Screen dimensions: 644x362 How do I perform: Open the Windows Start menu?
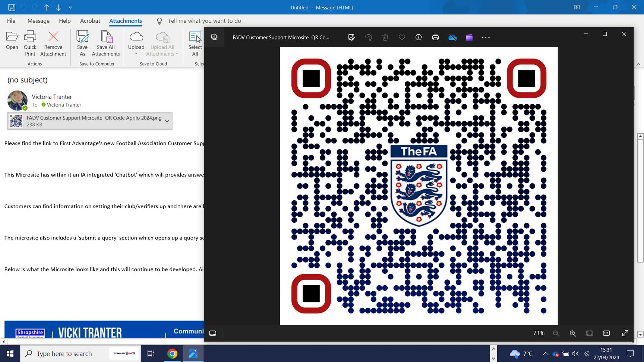10,353
